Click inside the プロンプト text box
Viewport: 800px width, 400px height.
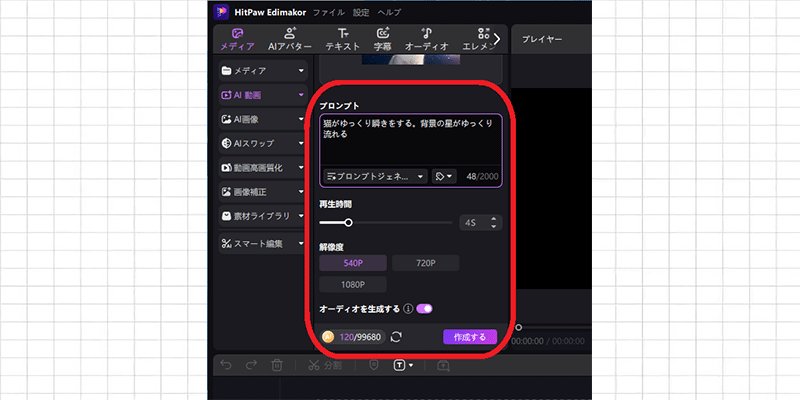(411, 140)
